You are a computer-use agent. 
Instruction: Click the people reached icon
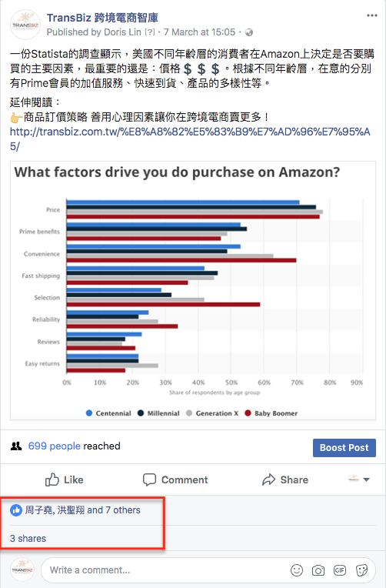point(16,446)
